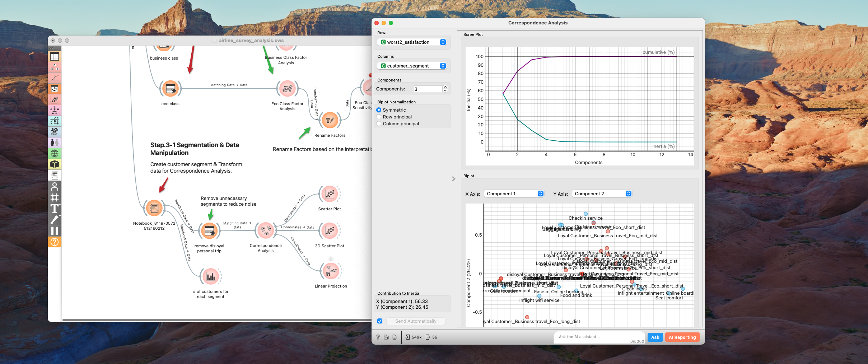This screenshot has width=868, height=364.
Task: Open the Y Axis Component 2 dropdown
Action: 602,194
